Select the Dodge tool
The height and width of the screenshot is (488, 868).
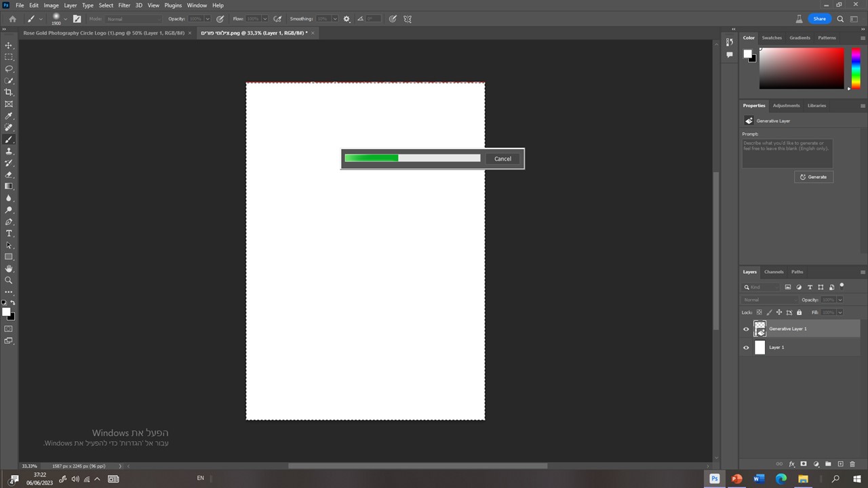[9, 210]
